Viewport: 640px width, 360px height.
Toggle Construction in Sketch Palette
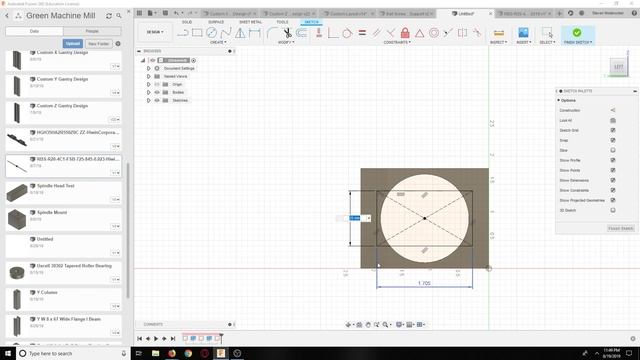coord(613,110)
